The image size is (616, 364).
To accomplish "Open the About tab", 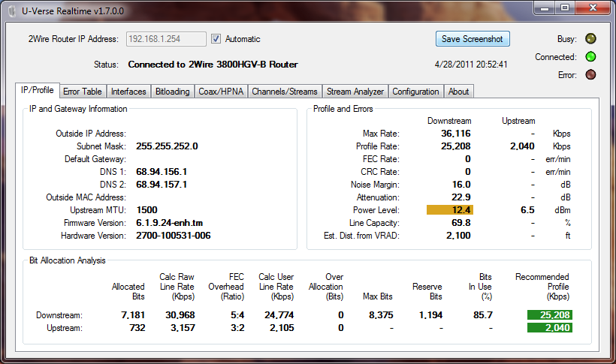I will click(459, 92).
